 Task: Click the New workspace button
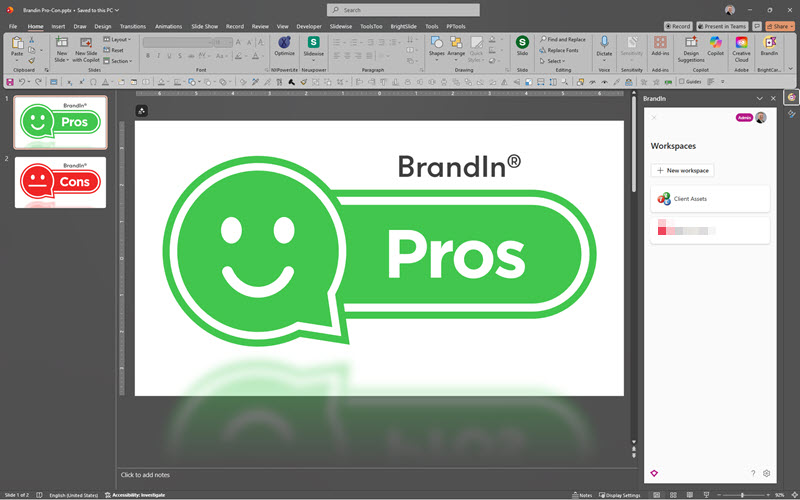pos(682,171)
